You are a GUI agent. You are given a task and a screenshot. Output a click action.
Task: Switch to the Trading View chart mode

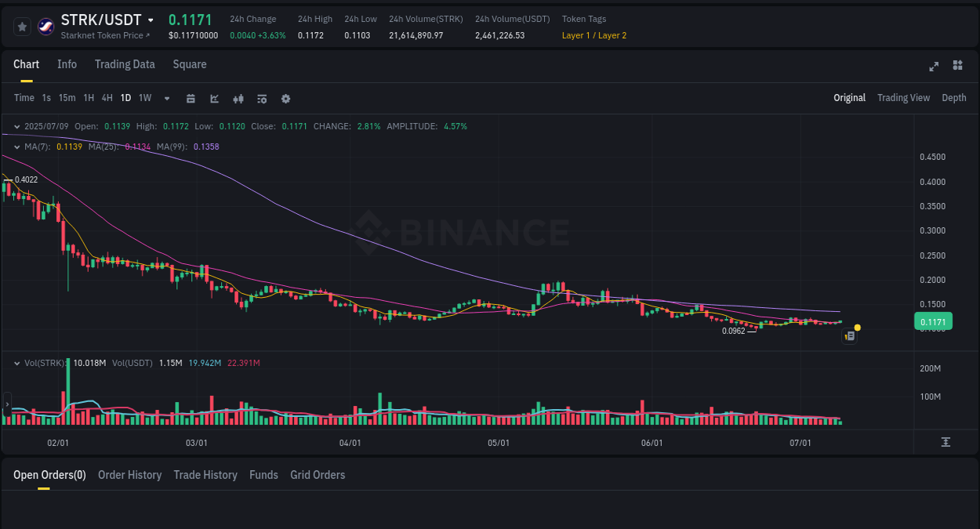(903, 98)
